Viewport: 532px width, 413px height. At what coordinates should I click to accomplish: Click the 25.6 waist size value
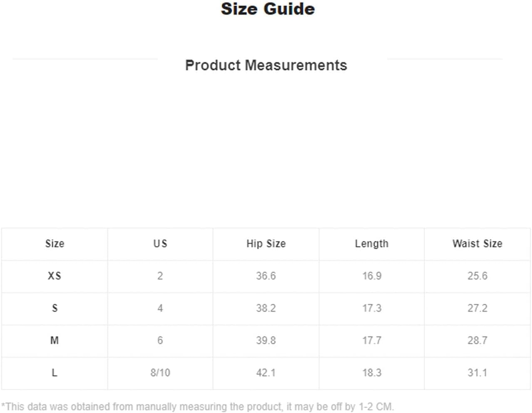(x=477, y=276)
